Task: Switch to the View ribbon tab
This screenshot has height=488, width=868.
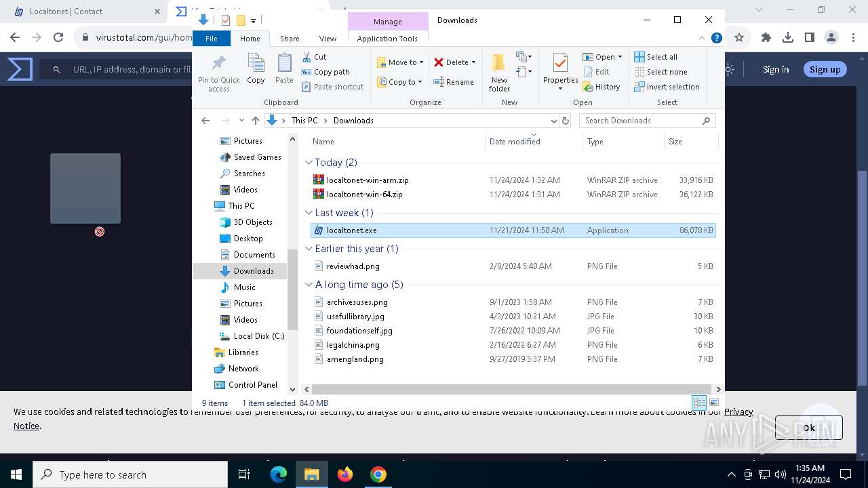Action: (328, 39)
